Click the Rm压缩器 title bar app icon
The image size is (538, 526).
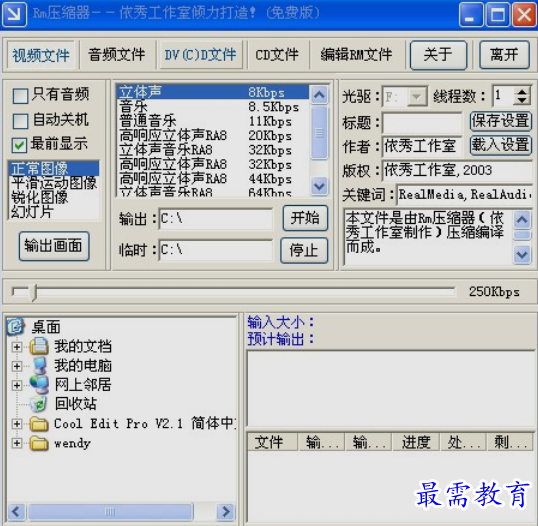14,14
